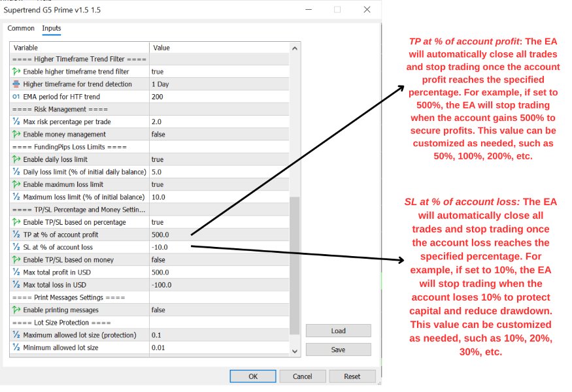Click the icon beside Max total loss in USD
The height and width of the screenshot is (392, 572).
16,285
